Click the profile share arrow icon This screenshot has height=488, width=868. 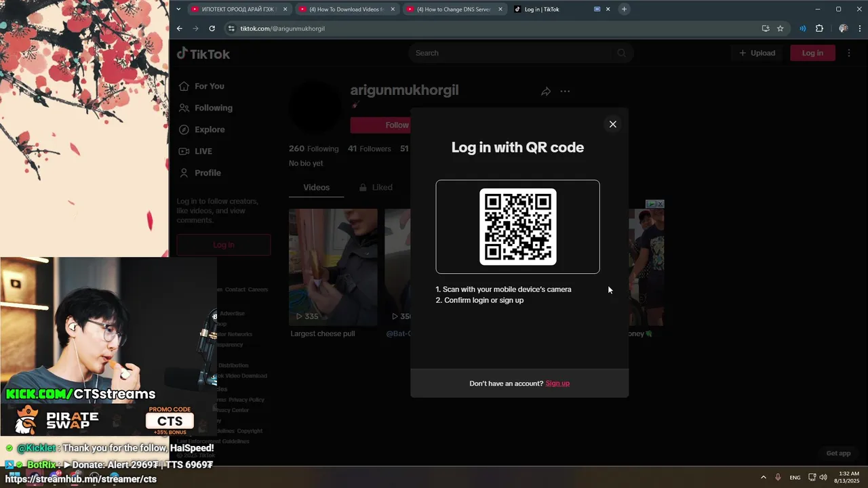tap(546, 91)
